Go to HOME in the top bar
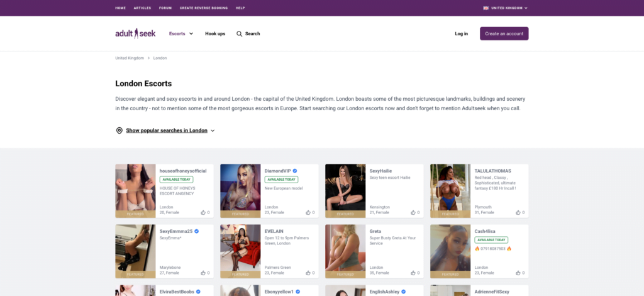This screenshot has height=296, width=644. 121,8
